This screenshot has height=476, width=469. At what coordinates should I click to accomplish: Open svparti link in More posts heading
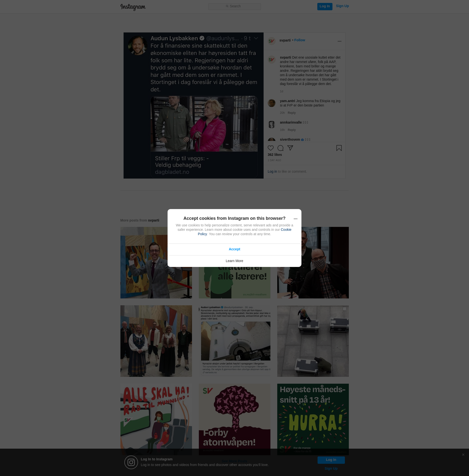click(x=153, y=220)
